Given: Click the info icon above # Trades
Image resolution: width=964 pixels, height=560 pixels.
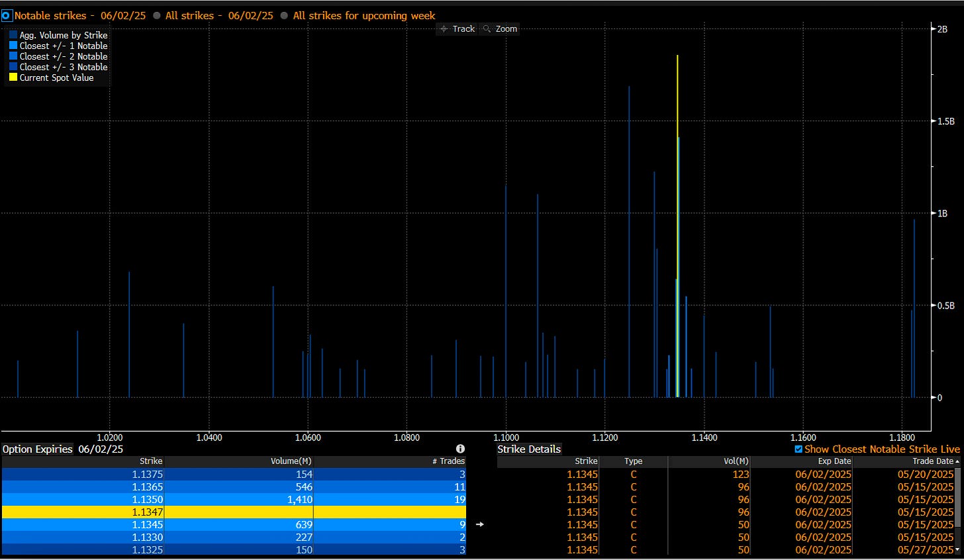Looking at the screenshot, I should 460,449.
